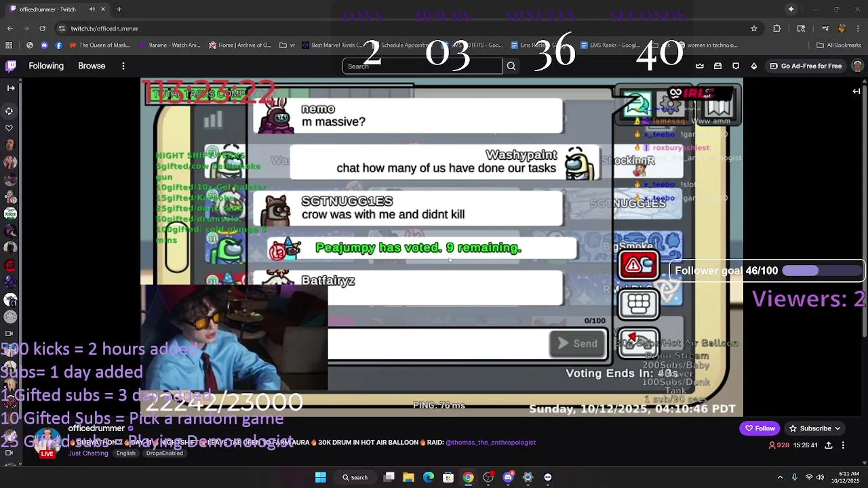Viewport: 868px width, 488px height.
Task: Click the purple Follow button
Action: click(x=759, y=428)
